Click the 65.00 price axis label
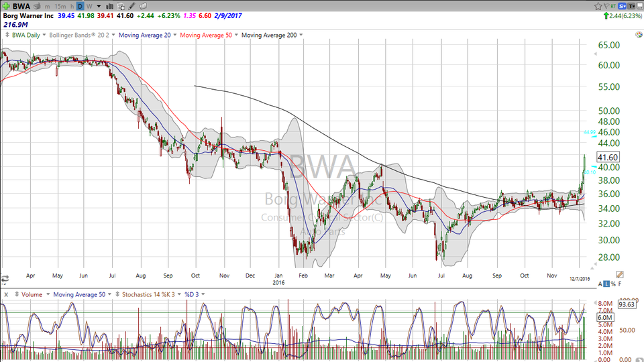Image resolution: width=644 pixels, height=362 pixels. pos(608,45)
